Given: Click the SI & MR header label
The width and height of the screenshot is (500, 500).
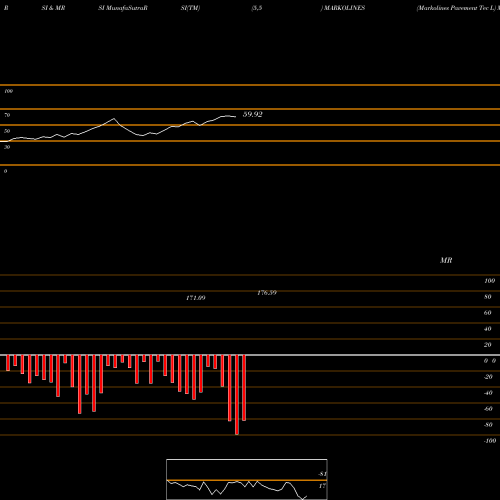Looking at the screenshot, I should tap(53, 8).
